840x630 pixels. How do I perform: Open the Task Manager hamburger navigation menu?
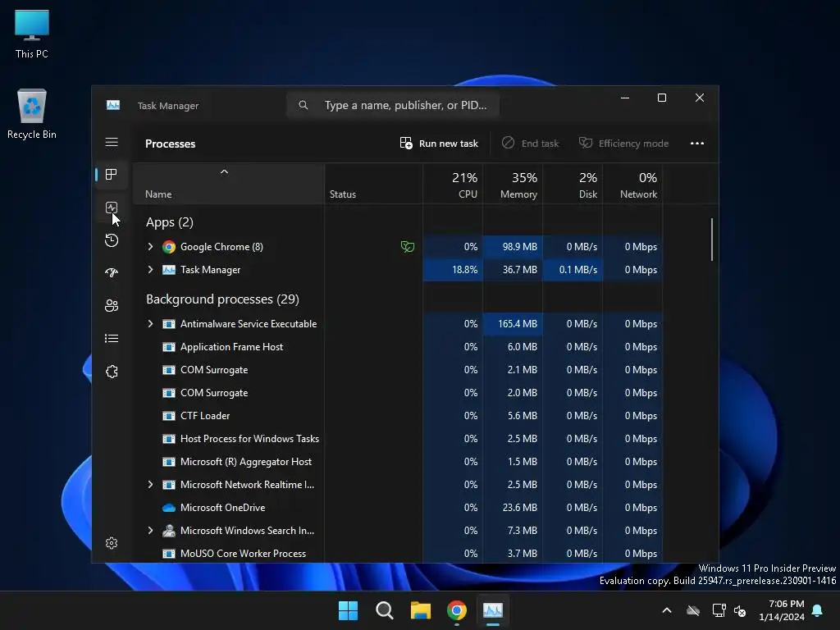(112, 142)
